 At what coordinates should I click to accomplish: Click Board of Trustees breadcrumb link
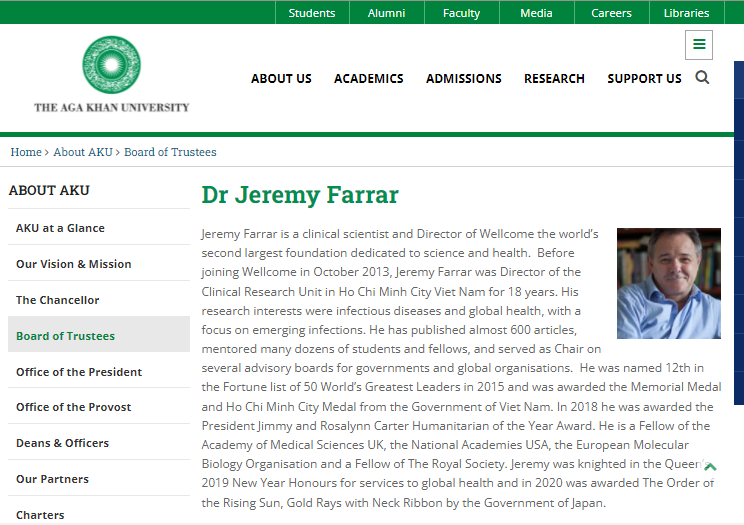[x=170, y=152]
